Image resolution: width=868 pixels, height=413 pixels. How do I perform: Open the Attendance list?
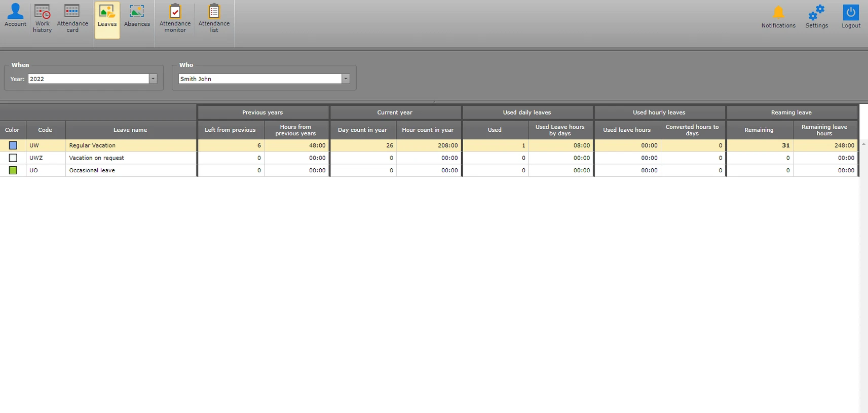[x=214, y=19]
